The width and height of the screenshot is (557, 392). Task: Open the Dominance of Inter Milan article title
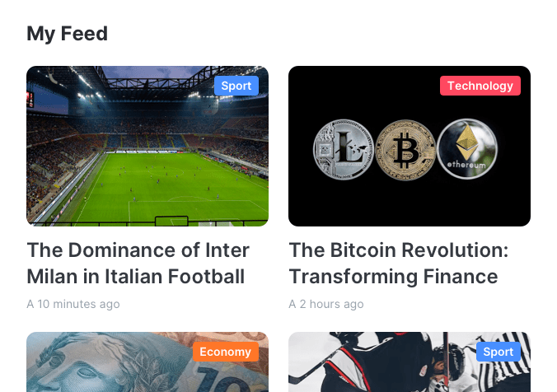click(x=136, y=263)
